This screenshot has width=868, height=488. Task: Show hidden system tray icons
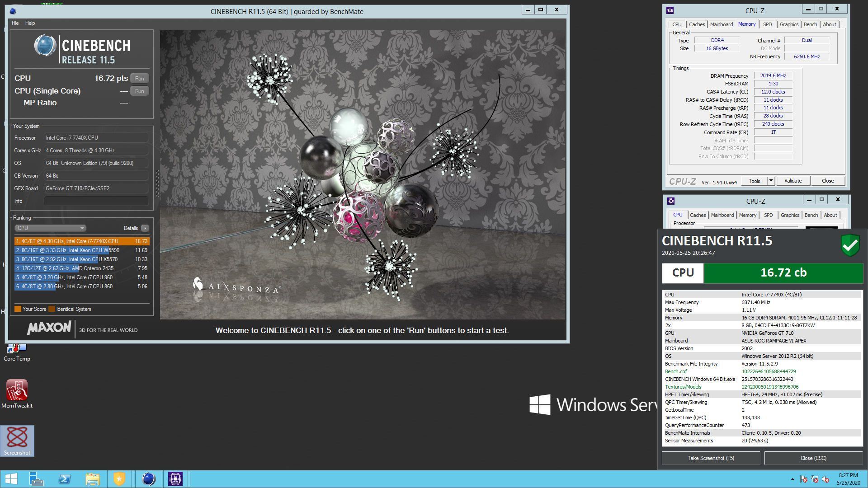[x=793, y=479]
